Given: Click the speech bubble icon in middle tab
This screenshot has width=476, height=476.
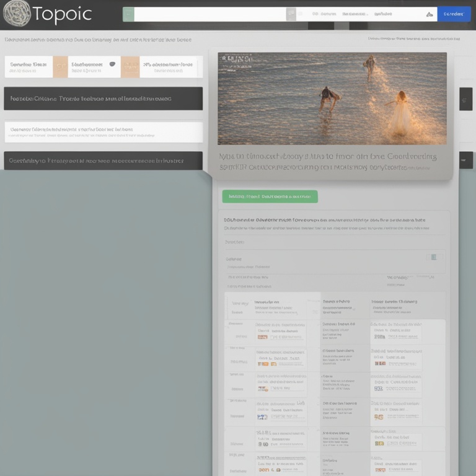Looking at the screenshot, I should 112,64.
